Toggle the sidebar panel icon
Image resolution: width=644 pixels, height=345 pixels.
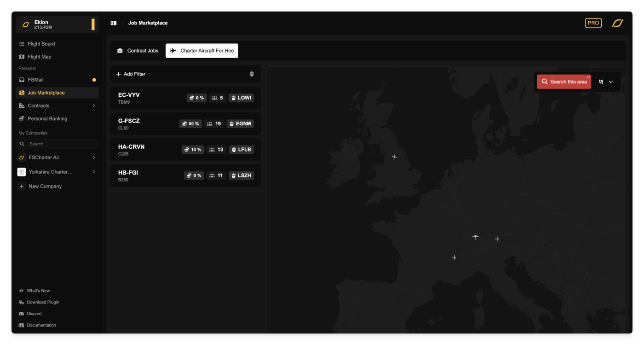[x=114, y=23]
